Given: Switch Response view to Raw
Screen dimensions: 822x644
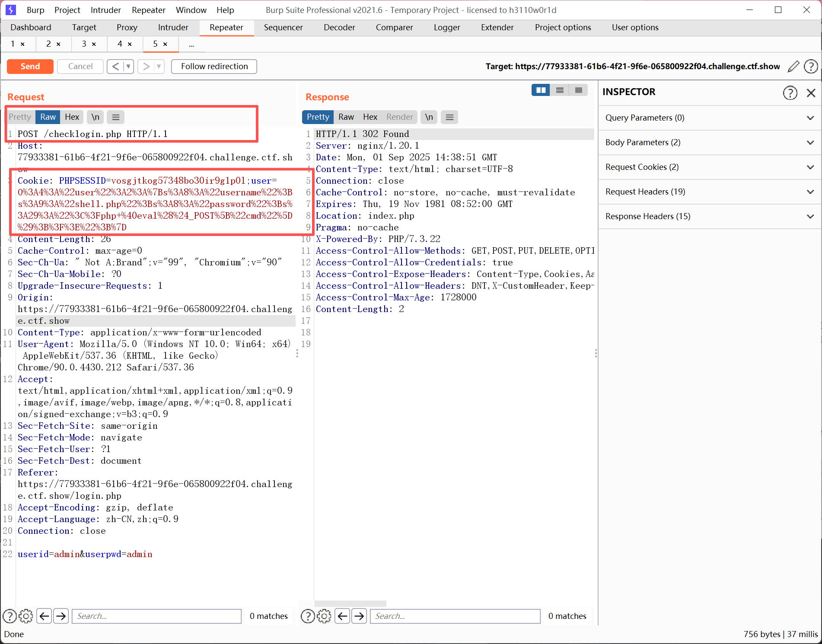Looking at the screenshot, I should tap(346, 117).
